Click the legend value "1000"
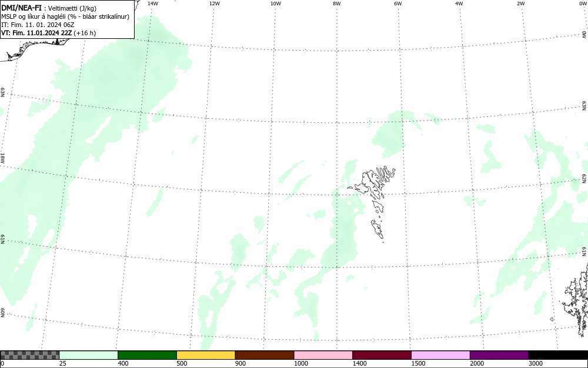The width and height of the screenshot is (588, 368). coord(300,363)
